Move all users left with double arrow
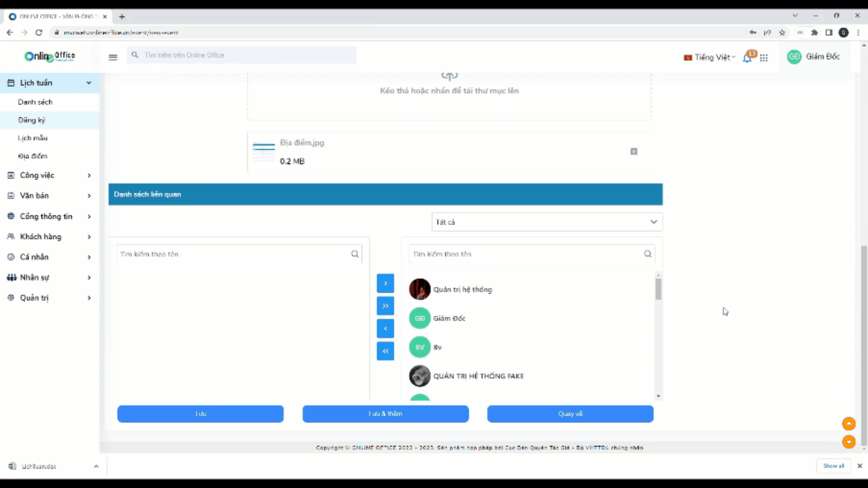This screenshot has height=488, width=868. click(385, 351)
